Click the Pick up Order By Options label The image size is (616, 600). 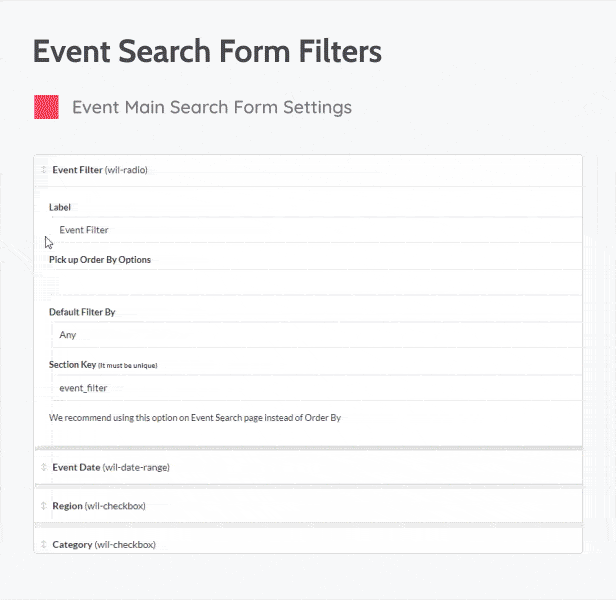(x=100, y=260)
